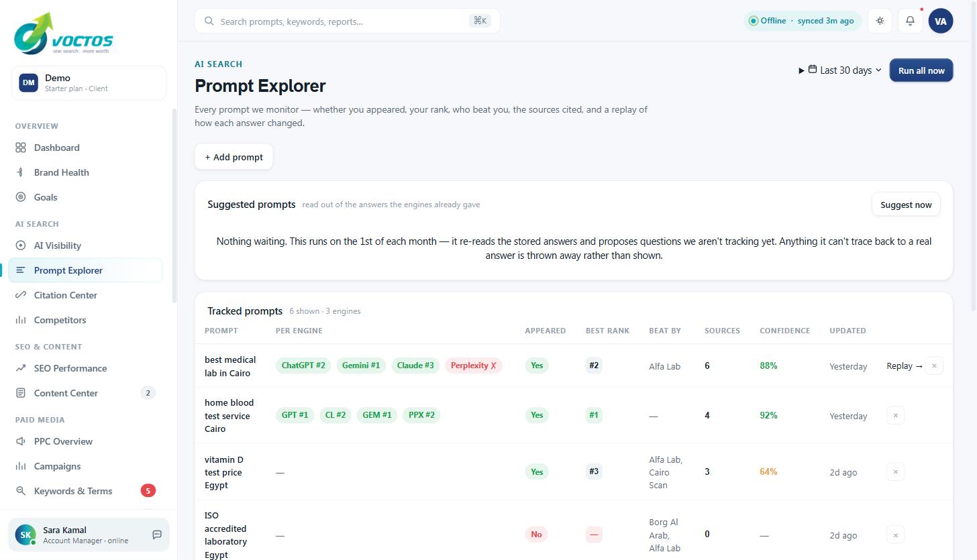
Task: Open SEO Performance page
Action: (x=85, y=368)
